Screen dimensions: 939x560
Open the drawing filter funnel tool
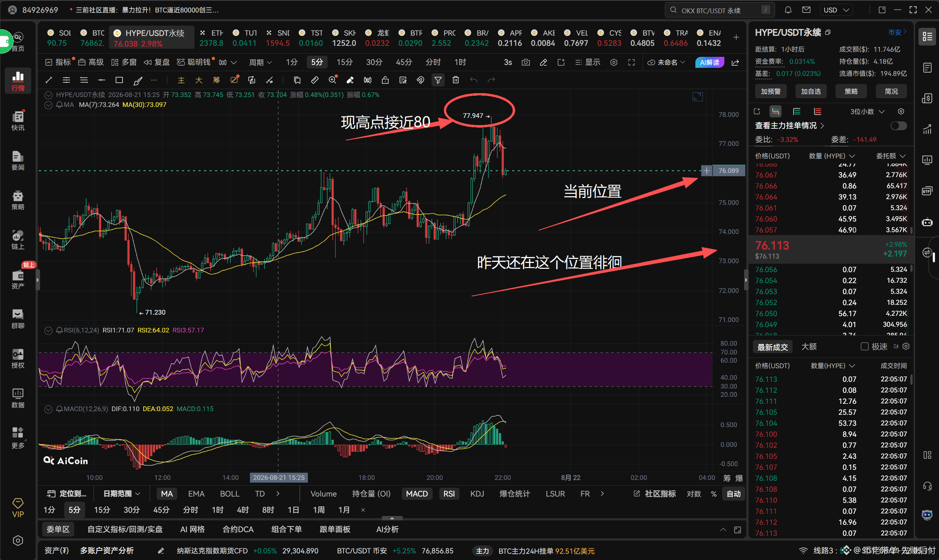(x=438, y=80)
